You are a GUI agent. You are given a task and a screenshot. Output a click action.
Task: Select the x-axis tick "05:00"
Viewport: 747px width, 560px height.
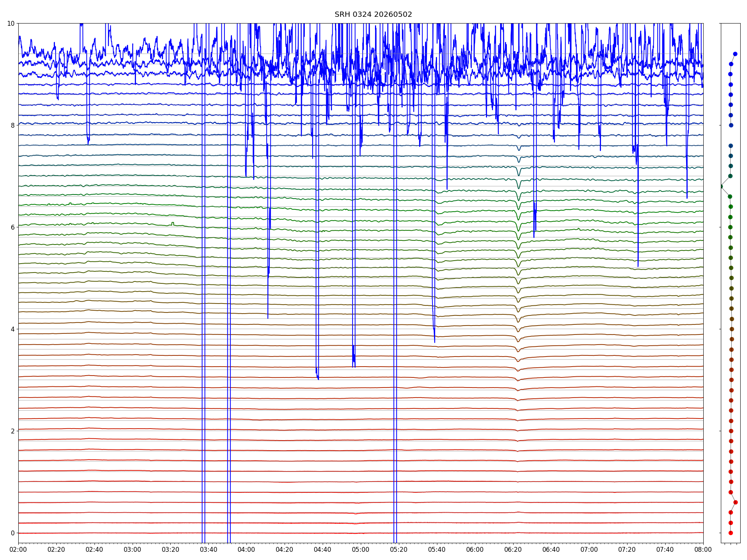click(x=361, y=550)
